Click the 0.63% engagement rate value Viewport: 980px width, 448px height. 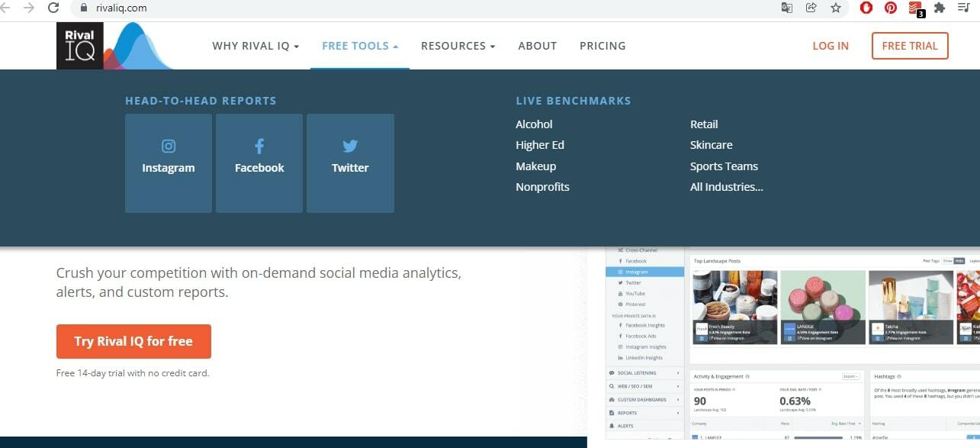(795, 401)
